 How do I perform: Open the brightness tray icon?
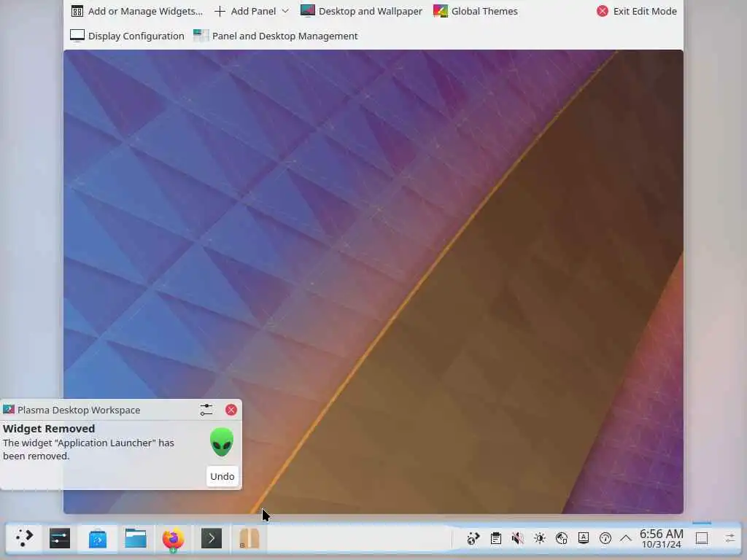coord(540,539)
